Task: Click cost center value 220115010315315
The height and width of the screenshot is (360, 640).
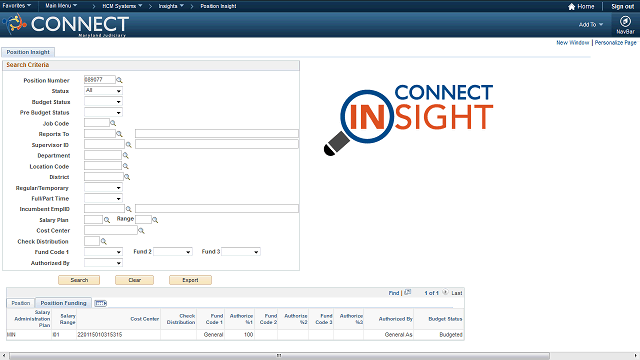Action: pos(100,335)
